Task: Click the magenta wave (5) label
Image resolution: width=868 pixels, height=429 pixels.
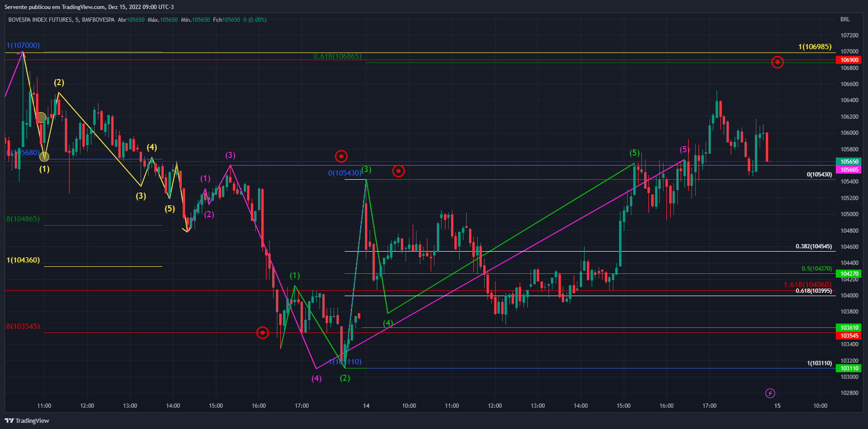Action: tap(684, 149)
